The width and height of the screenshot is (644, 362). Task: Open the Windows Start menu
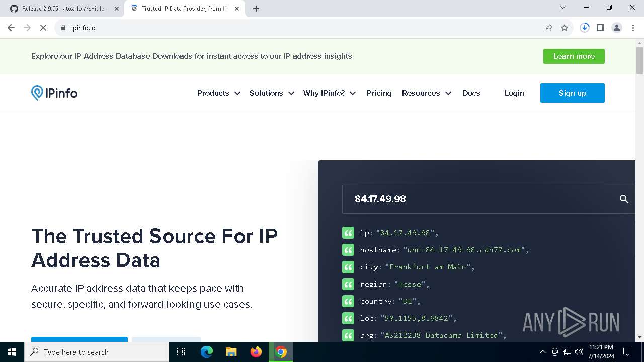12,352
